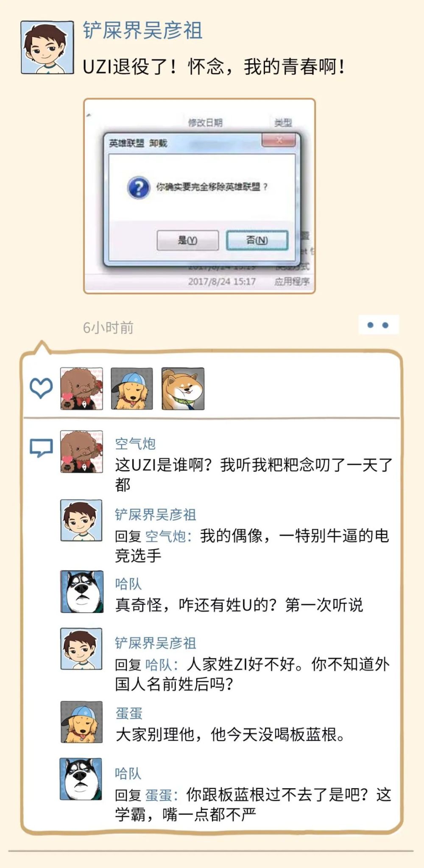The height and width of the screenshot is (868, 424).
Task: Tap husky avatar beside 真奇怪 comment
Action: coord(82,592)
